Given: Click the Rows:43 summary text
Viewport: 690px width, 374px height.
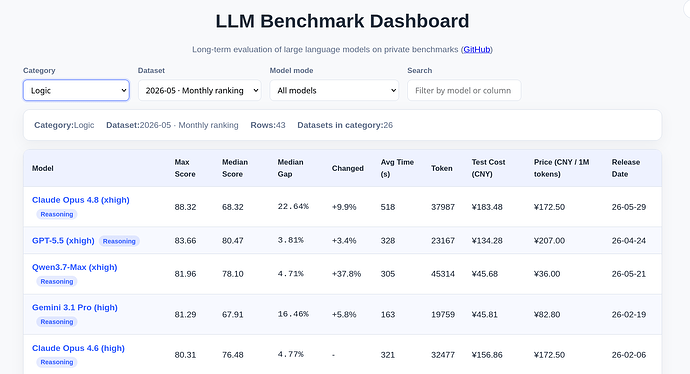Looking at the screenshot, I should click(268, 125).
